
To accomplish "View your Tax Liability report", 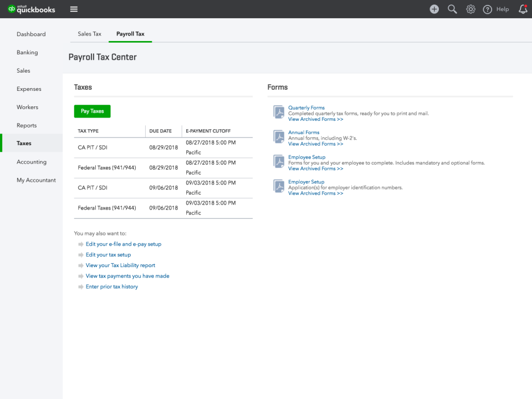I will click(120, 265).
